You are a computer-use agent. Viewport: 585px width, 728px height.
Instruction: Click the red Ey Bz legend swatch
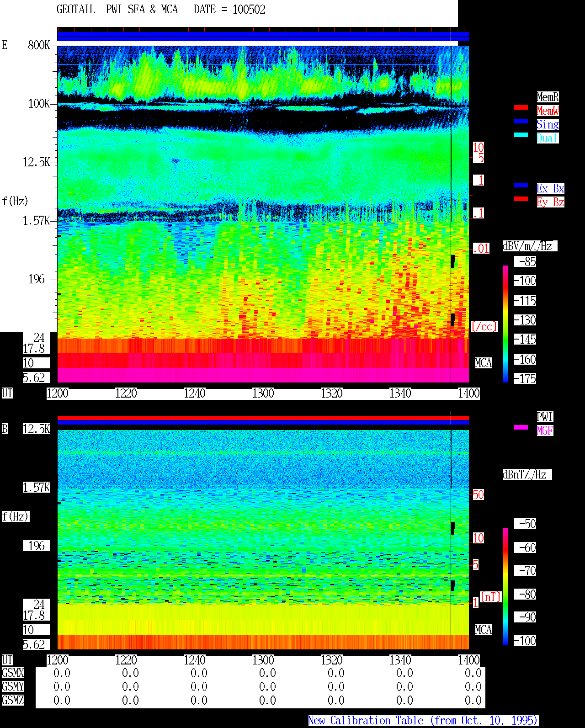coord(521,199)
